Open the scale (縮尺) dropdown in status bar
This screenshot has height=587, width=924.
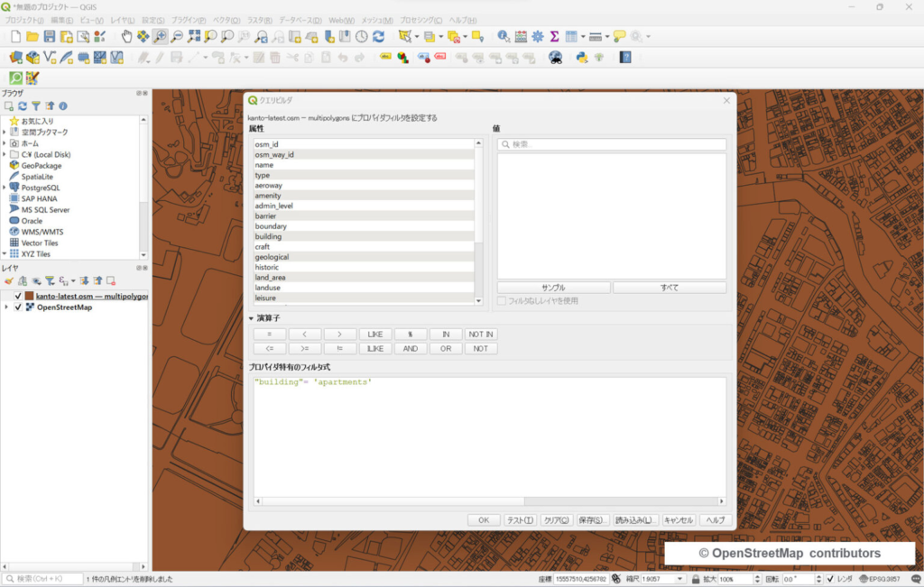tap(680, 579)
